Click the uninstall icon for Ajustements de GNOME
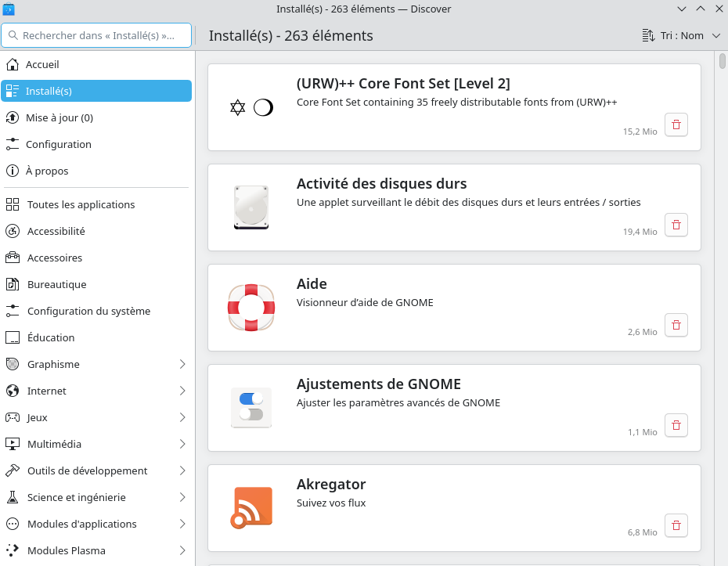This screenshot has height=566, width=728. [676, 425]
